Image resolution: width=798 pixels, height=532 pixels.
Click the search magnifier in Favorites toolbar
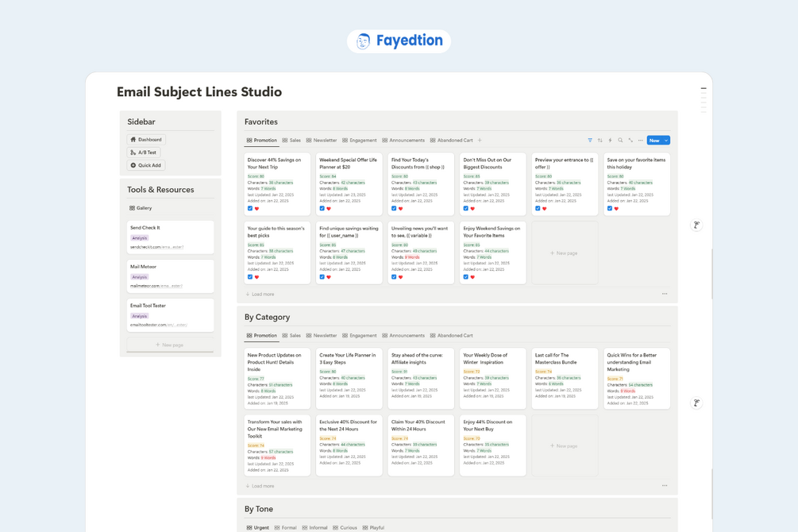click(620, 141)
